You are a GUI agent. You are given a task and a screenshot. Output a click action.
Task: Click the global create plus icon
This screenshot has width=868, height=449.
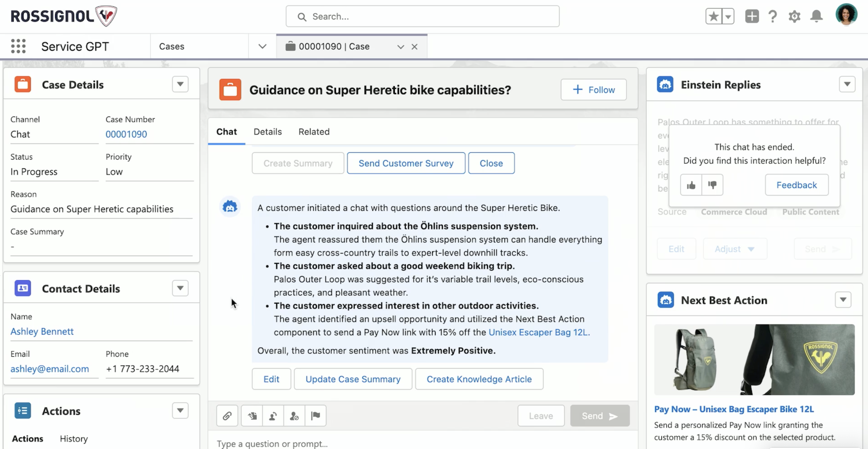click(752, 16)
